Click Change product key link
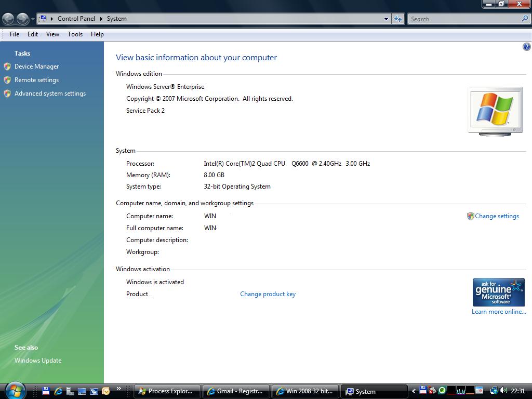This screenshot has width=532, height=399. coord(268,294)
